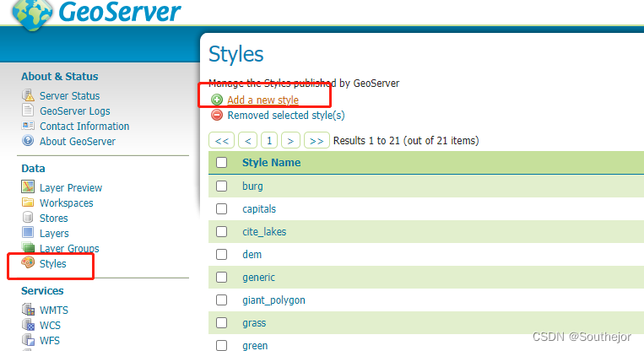This screenshot has width=644, height=351.
Task: Click the WCS service icon
Action: [28, 324]
